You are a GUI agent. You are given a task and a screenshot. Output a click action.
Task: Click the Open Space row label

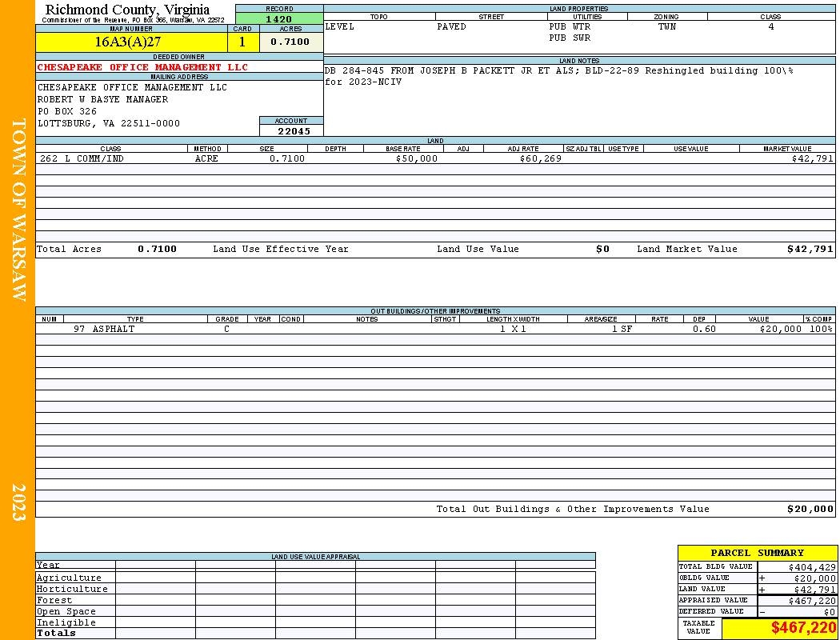tap(66, 611)
